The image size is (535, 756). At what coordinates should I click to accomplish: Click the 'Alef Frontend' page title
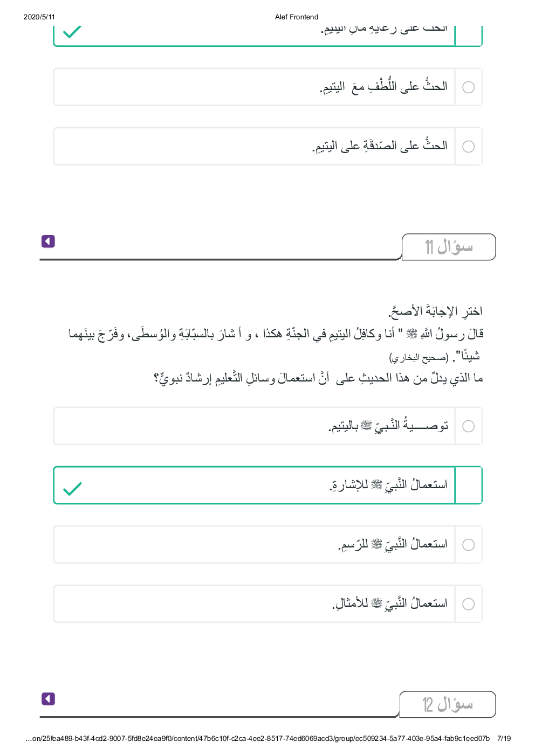tap(297, 17)
